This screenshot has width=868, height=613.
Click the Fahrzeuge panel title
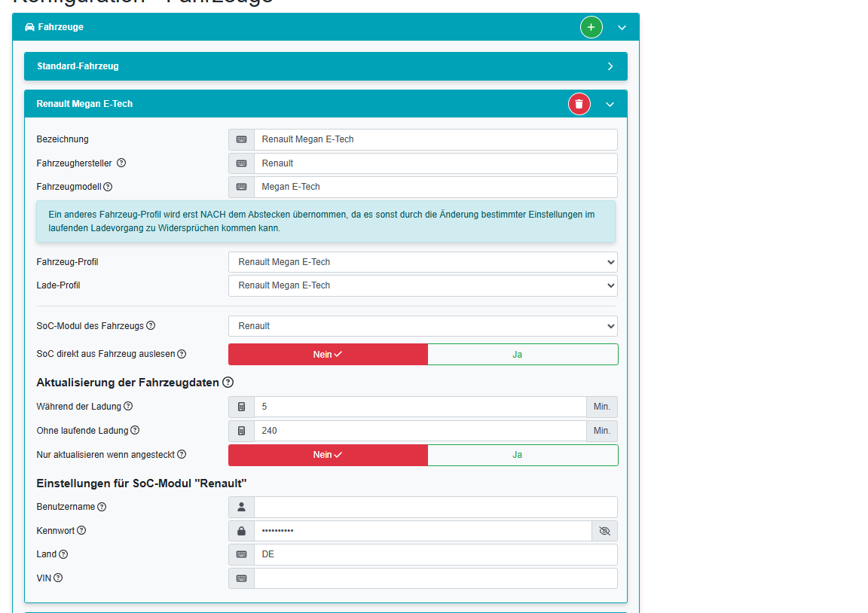click(61, 27)
